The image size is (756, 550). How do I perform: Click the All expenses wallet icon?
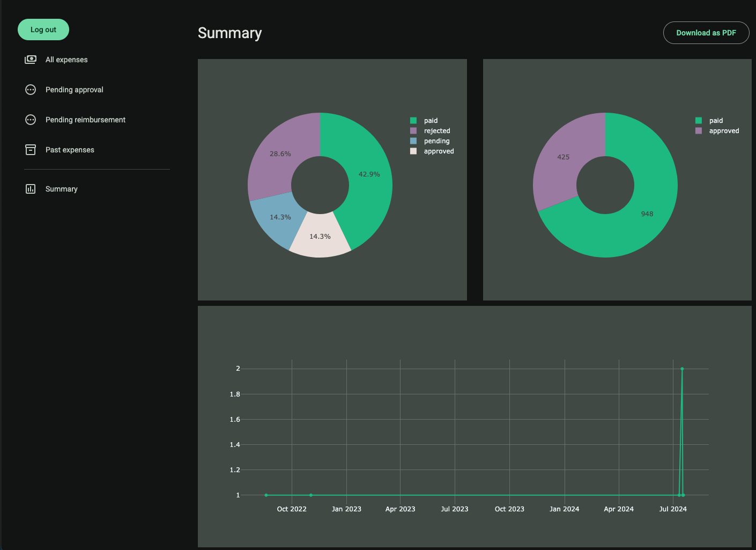pos(30,59)
